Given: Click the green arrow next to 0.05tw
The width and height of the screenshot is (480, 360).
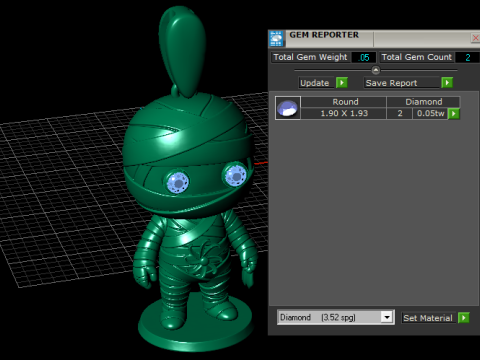Looking at the screenshot, I should tap(453, 114).
